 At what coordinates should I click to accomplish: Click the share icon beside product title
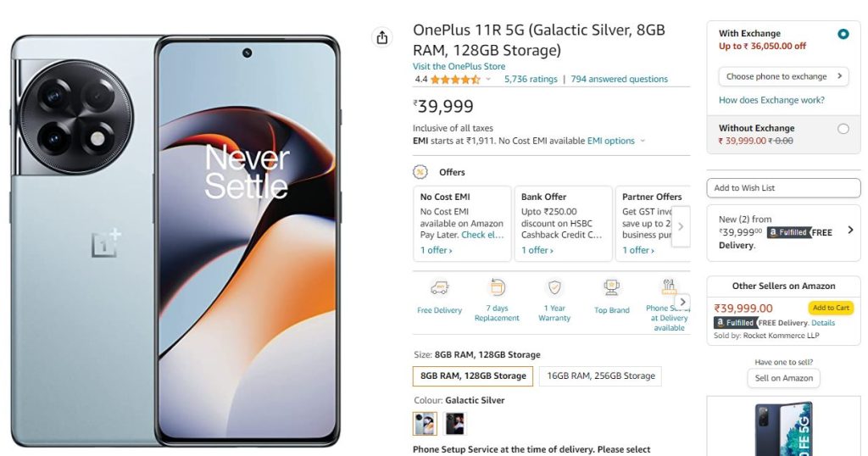382,37
